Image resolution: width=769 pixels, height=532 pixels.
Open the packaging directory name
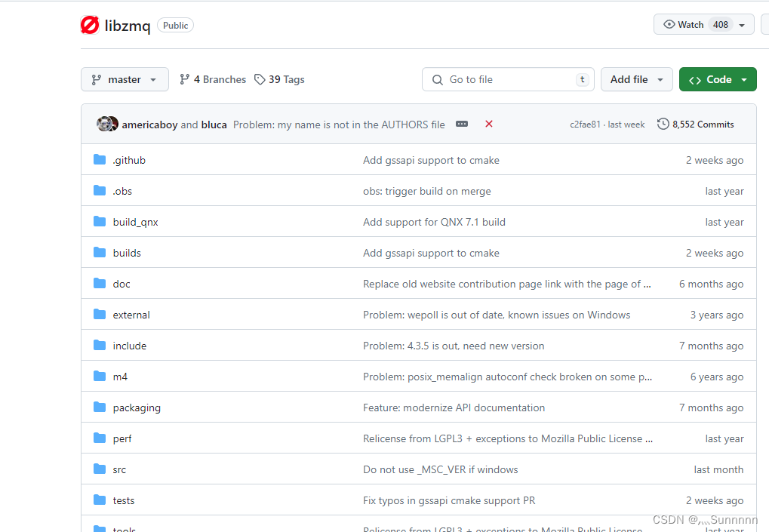(x=137, y=408)
